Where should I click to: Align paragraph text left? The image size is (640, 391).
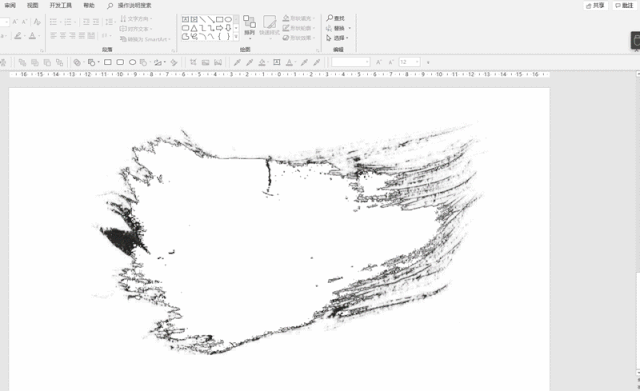click(53, 36)
